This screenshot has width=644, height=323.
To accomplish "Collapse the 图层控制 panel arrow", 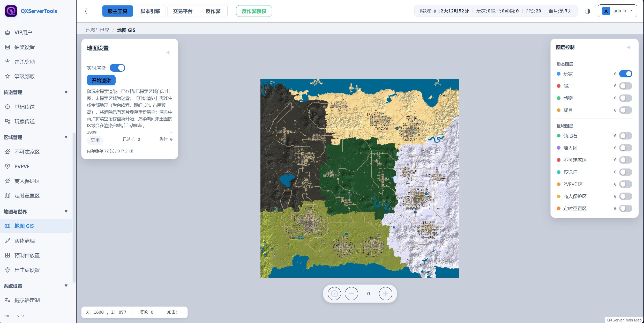I will coord(628,47).
